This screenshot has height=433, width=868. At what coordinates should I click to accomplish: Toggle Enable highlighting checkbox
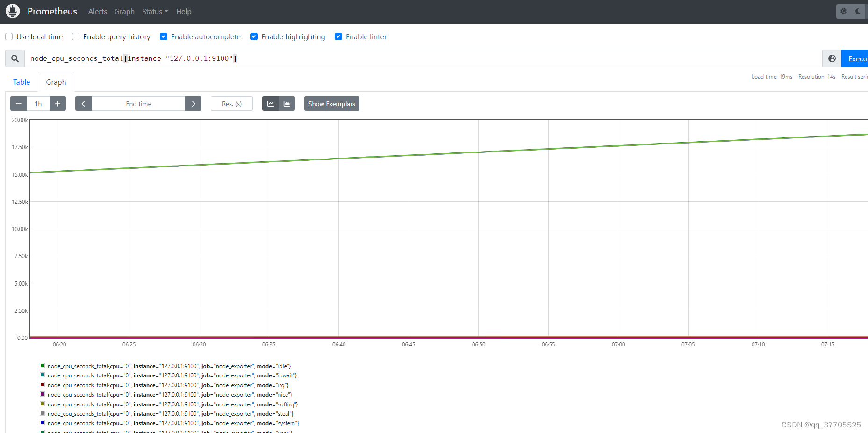pyautogui.click(x=254, y=36)
